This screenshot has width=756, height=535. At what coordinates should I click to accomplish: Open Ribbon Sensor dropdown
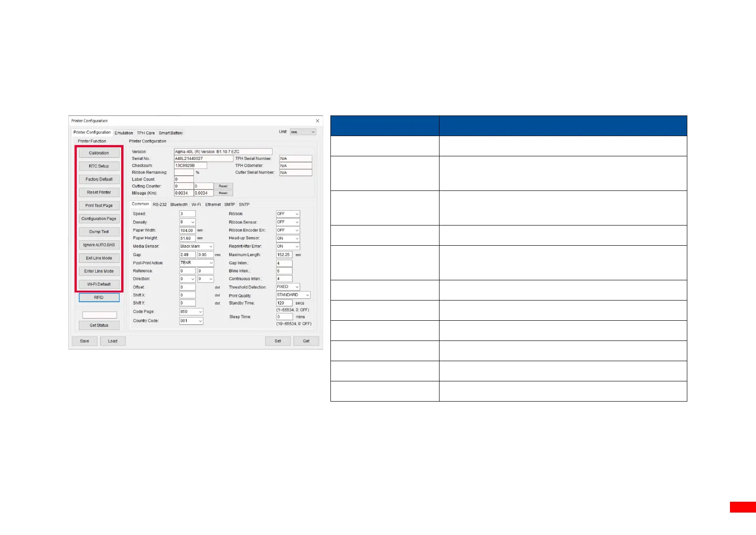pyautogui.click(x=288, y=222)
